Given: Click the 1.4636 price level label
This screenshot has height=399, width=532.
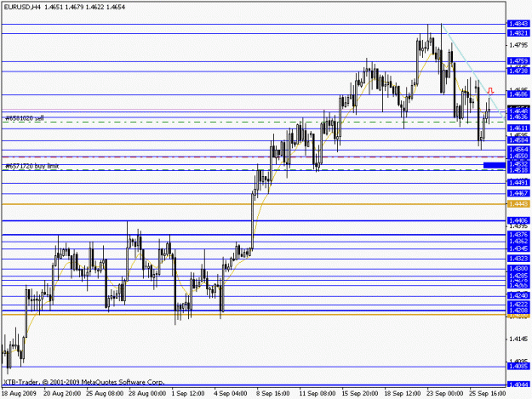Looking at the screenshot, I should (518, 117).
